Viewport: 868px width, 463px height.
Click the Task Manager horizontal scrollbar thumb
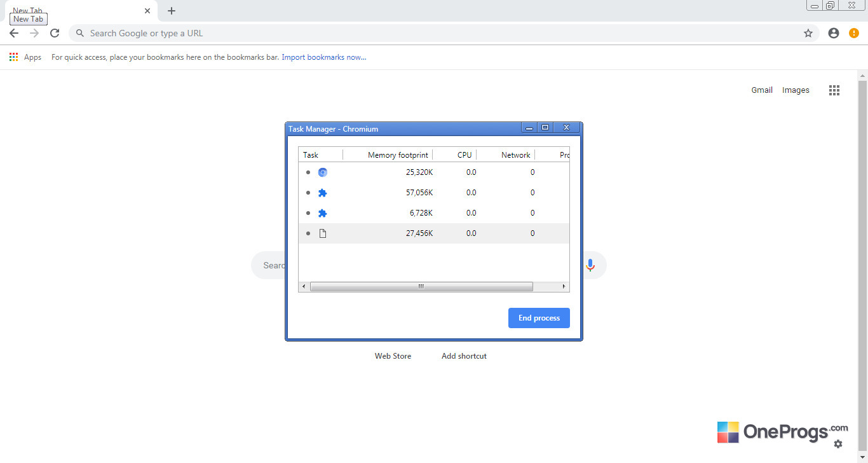pyautogui.click(x=421, y=287)
